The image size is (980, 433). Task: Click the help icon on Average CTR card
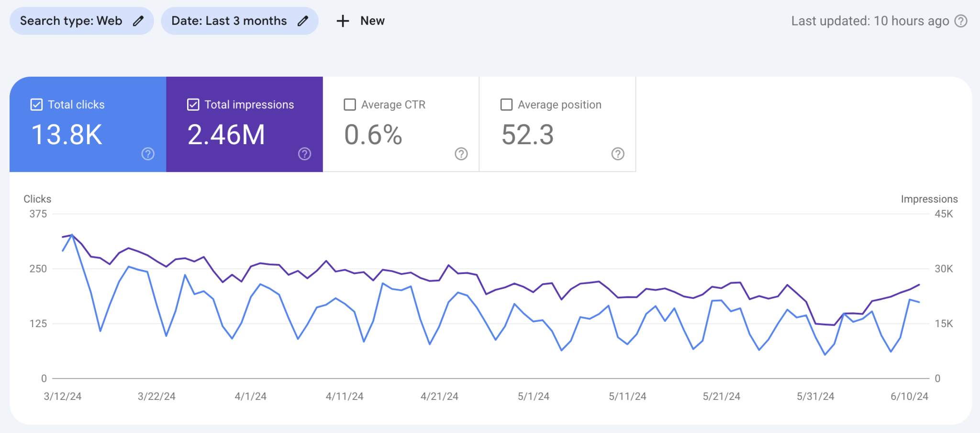point(460,154)
